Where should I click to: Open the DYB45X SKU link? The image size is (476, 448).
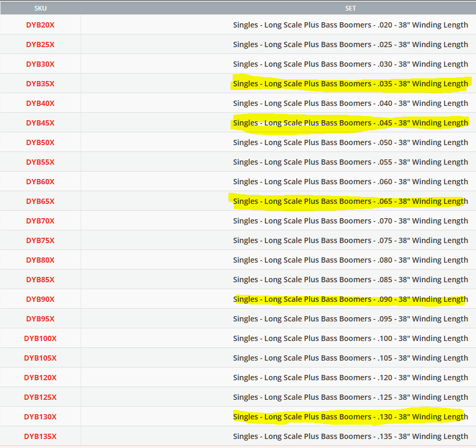40,123
